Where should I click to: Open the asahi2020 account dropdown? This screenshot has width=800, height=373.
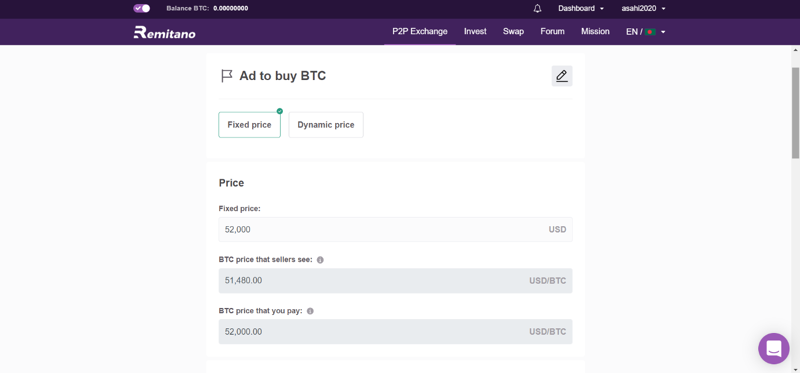coord(643,9)
